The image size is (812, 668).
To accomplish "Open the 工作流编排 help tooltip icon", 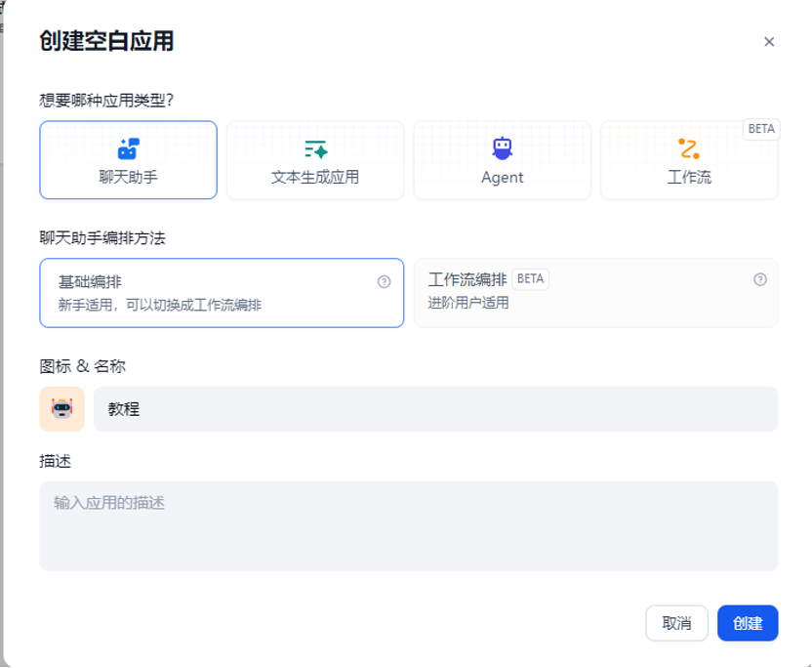I will [x=760, y=279].
